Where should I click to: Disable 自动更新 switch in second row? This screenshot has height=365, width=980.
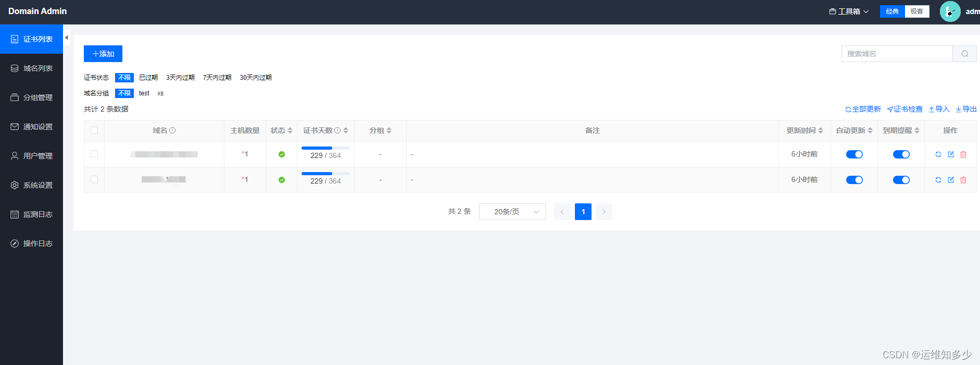click(855, 180)
